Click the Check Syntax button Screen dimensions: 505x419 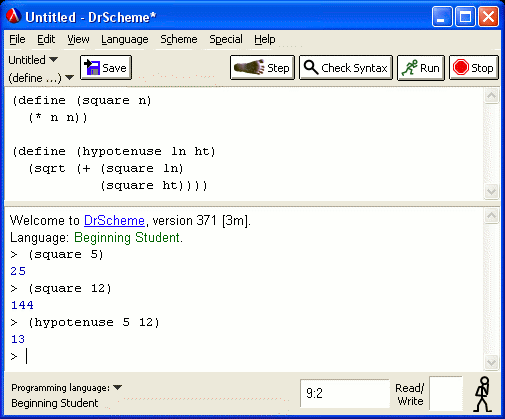tap(346, 68)
